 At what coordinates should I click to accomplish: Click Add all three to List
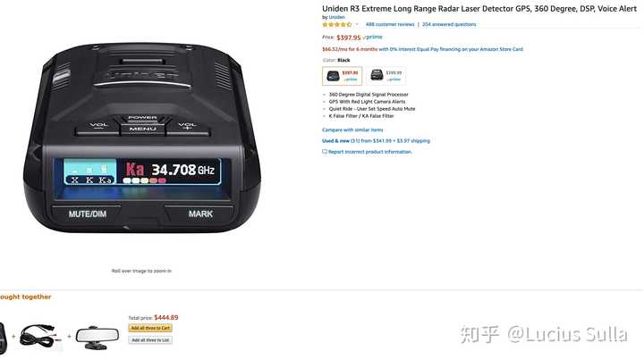[x=150, y=340]
